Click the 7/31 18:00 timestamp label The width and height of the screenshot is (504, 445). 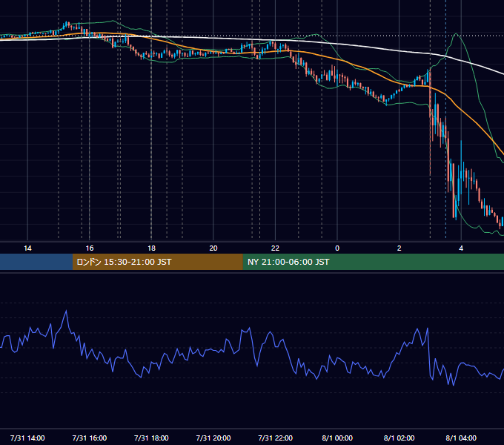click(151, 438)
